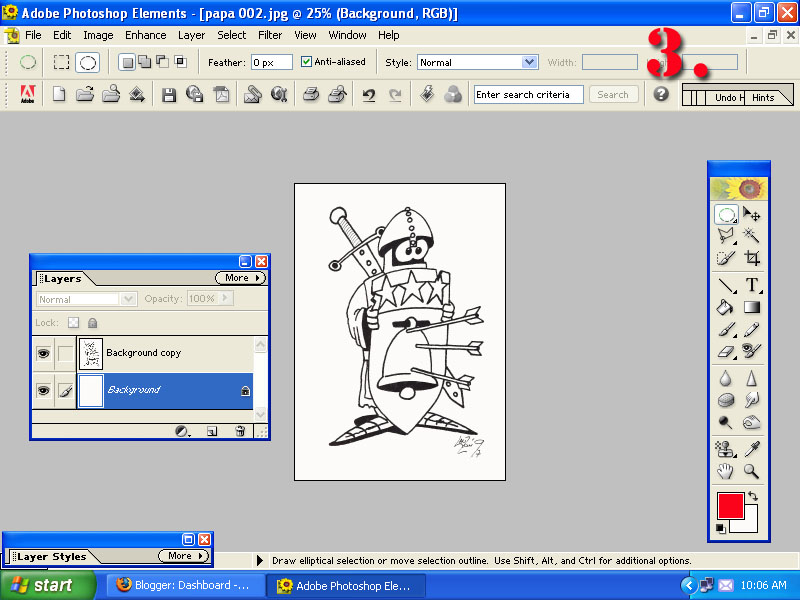
Task: Open the adjustment layer menu
Action: [182, 432]
